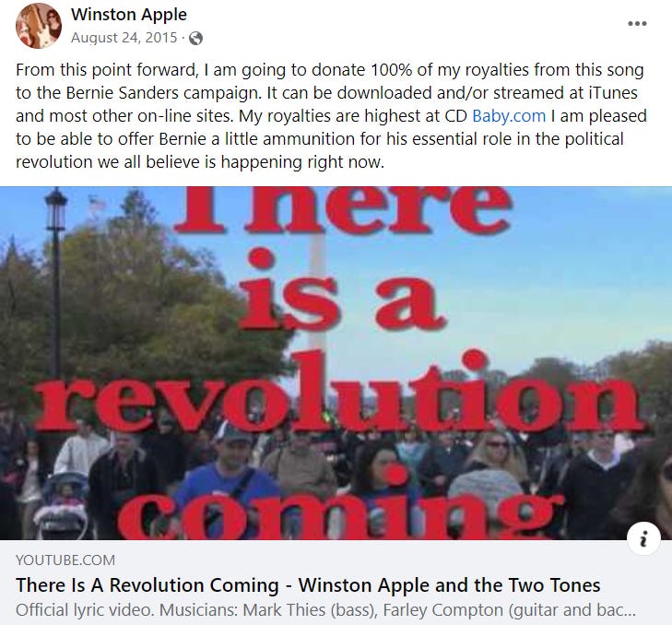The image size is (672, 625).
Task: Open Winston Apple's profile picture
Action: (x=39, y=26)
